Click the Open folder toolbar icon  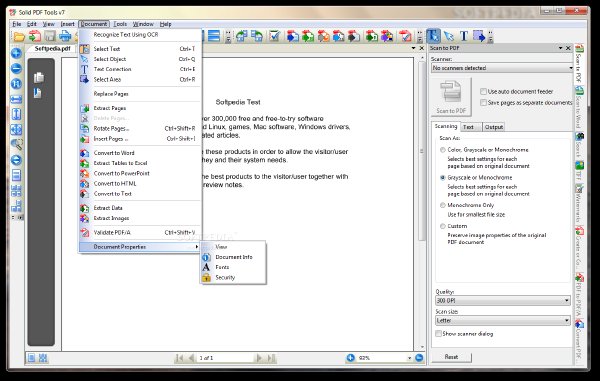19,37
